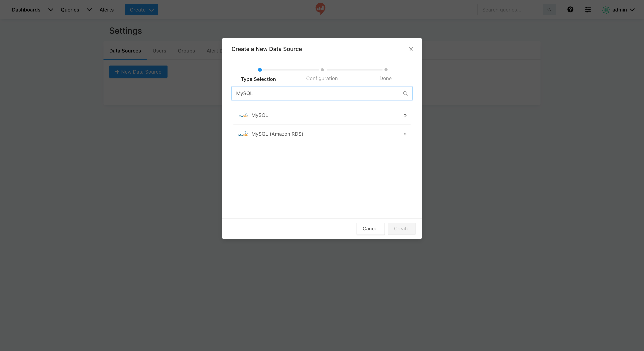Switch to the Users tab
Image resolution: width=644 pixels, height=351 pixels.
pos(159,51)
